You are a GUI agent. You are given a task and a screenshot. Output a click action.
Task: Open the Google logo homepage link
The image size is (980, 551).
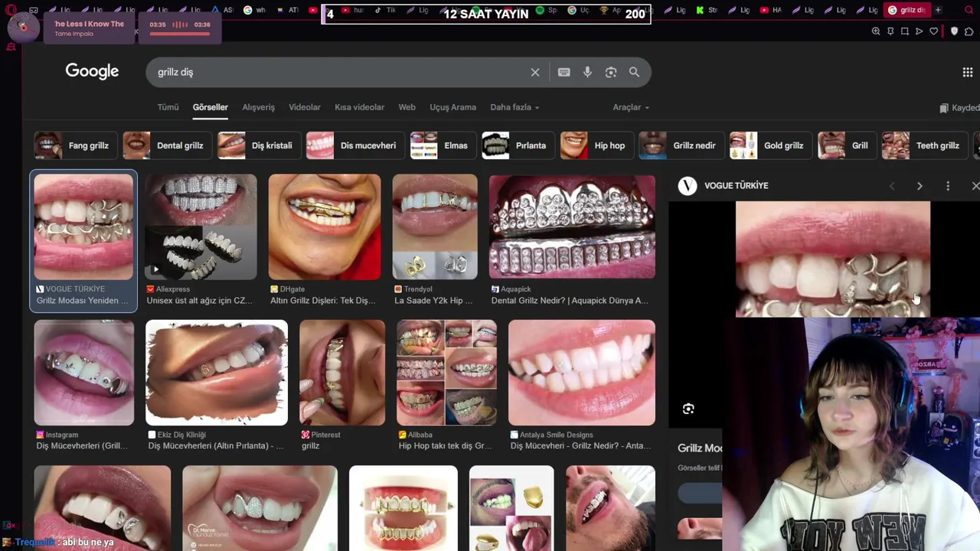[92, 71]
